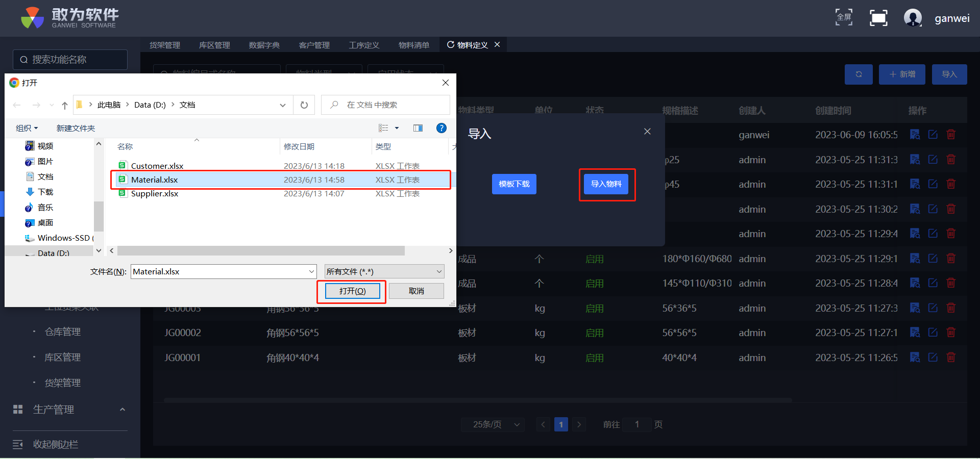Click 仓库管理 in the sidebar
Viewport: 980px width, 459px height.
[62, 332]
